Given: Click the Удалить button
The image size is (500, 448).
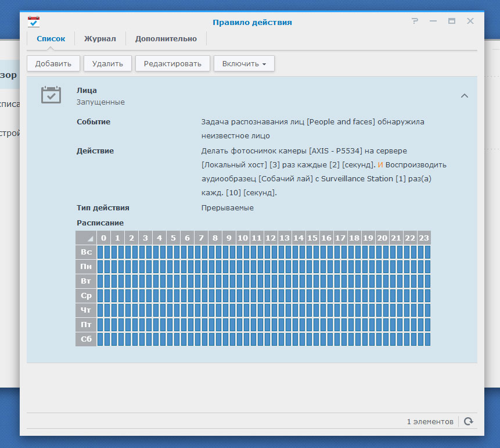Looking at the screenshot, I should point(107,63).
